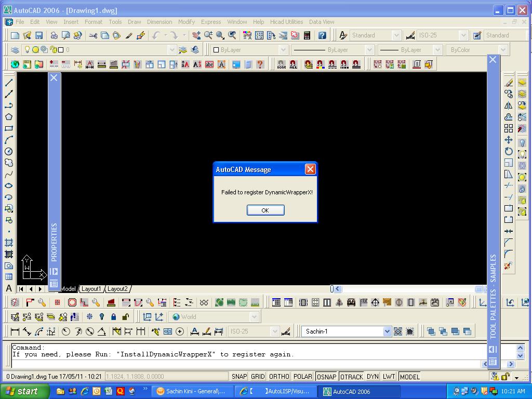This screenshot has width=532, height=399.
Task: Toggle OTRACK in status bar
Action: [x=352, y=377]
